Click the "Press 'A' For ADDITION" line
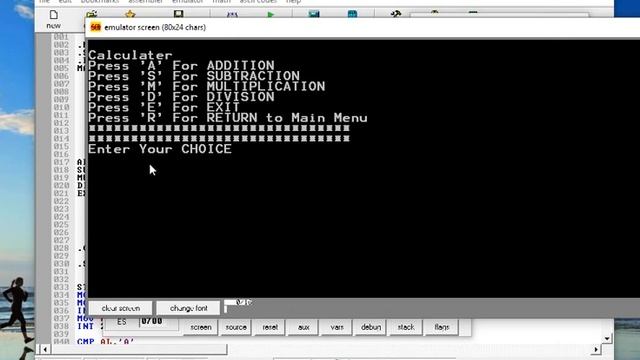 (x=181, y=66)
